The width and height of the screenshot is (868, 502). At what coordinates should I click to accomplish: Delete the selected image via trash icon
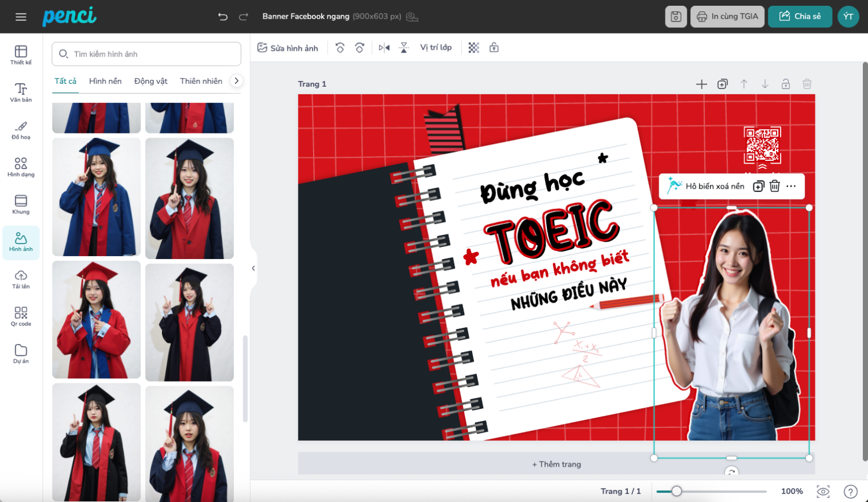[x=775, y=186]
